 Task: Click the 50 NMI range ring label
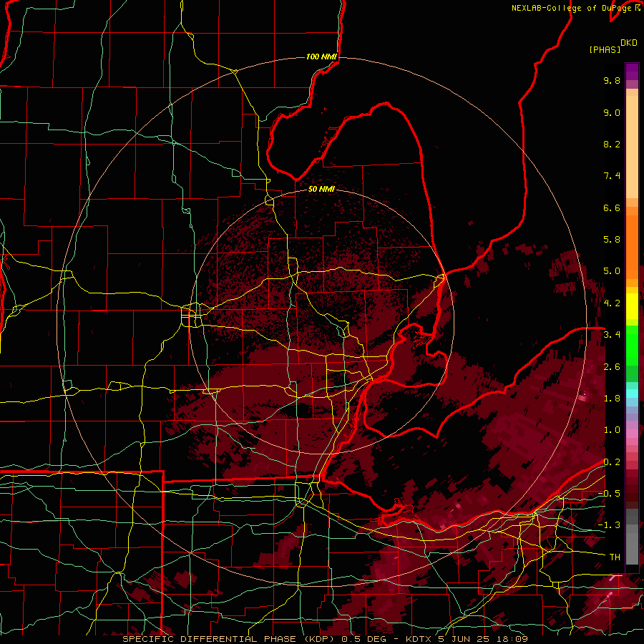coord(321,189)
